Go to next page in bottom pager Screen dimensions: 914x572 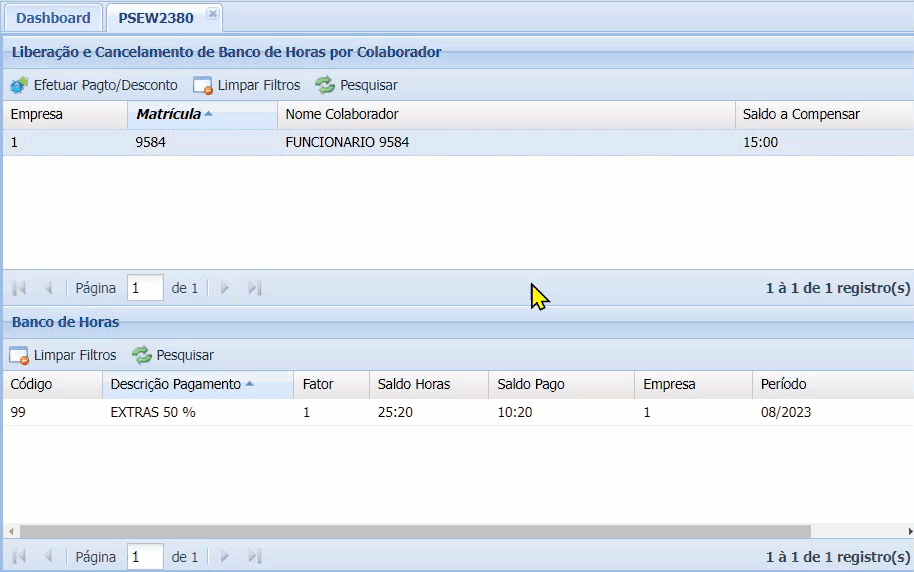pos(224,557)
